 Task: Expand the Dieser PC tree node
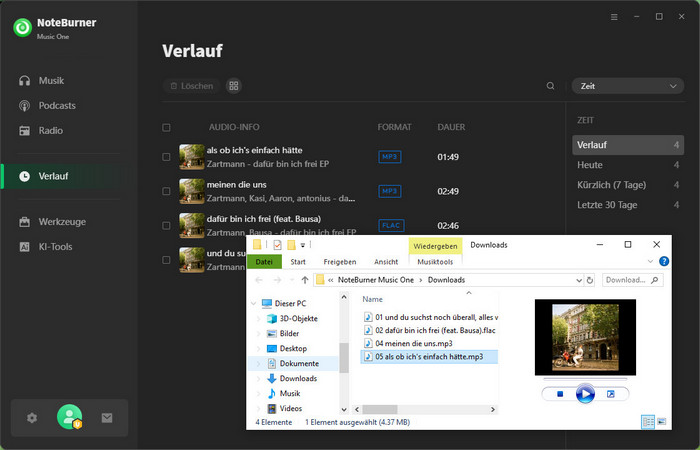(x=252, y=303)
